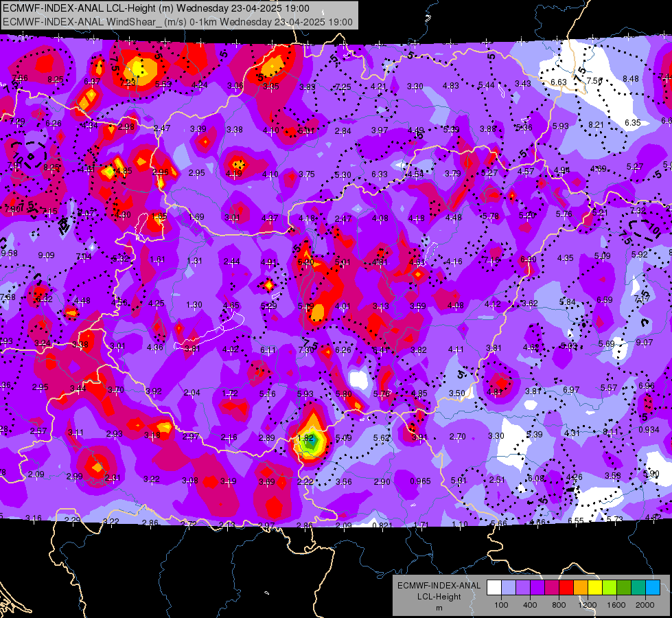The height and width of the screenshot is (618, 672).
Task: Click the red legend swatch
Action: (566, 588)
